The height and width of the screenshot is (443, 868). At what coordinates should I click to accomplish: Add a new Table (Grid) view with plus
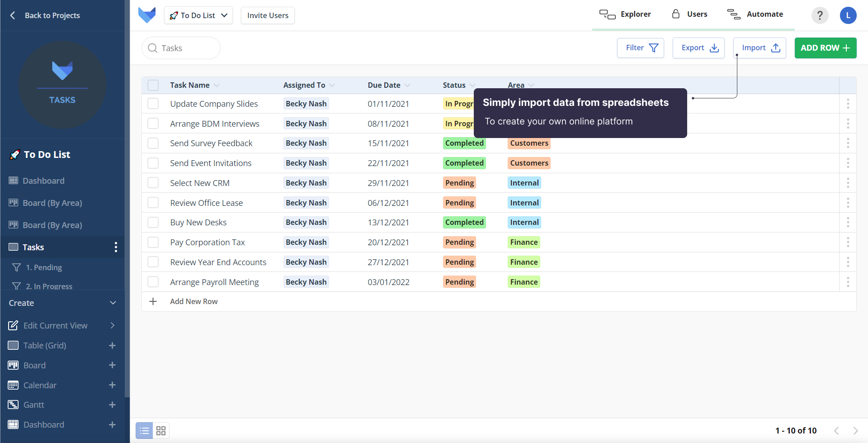point(112,345)
